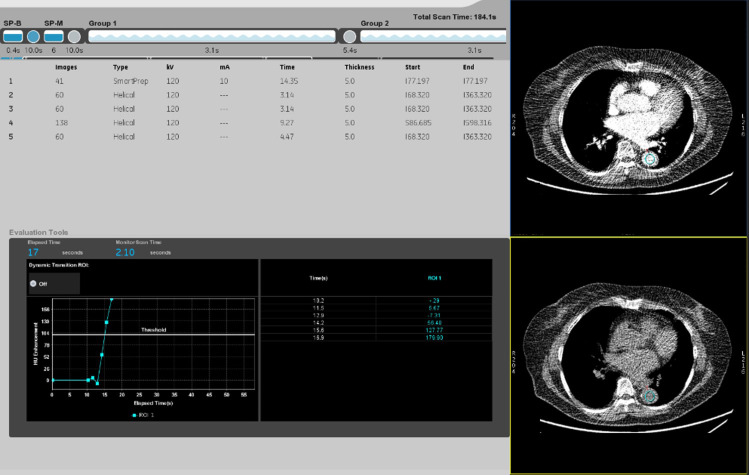749x475 pixels.
Task: Select the blue delay circle after SP-B
Action: (x=33, y=36)
